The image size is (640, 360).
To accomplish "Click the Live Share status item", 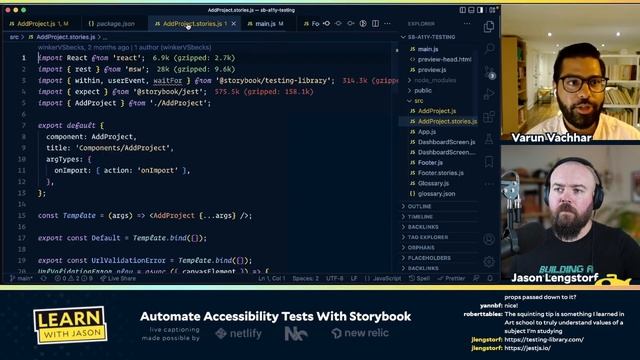I will coord(118,278).
